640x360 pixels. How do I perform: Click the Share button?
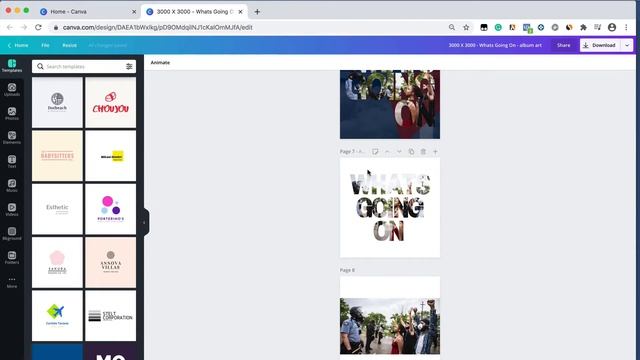click(x=563, y=45)
